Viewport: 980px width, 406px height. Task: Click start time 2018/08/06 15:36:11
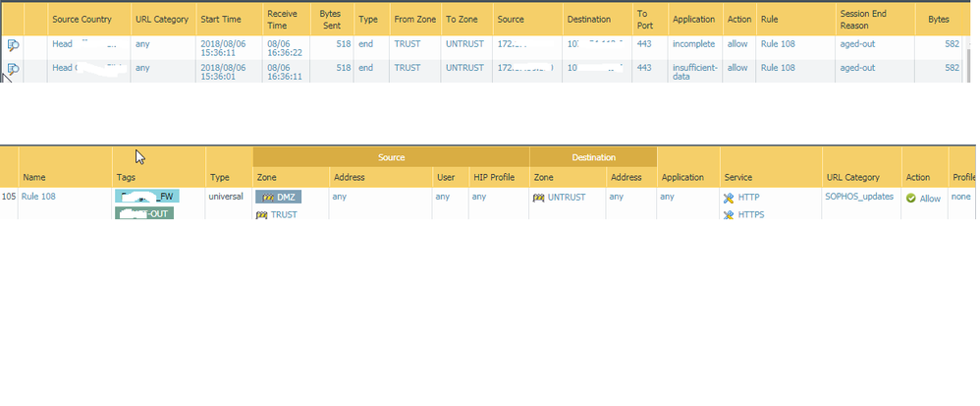(223, 48)
